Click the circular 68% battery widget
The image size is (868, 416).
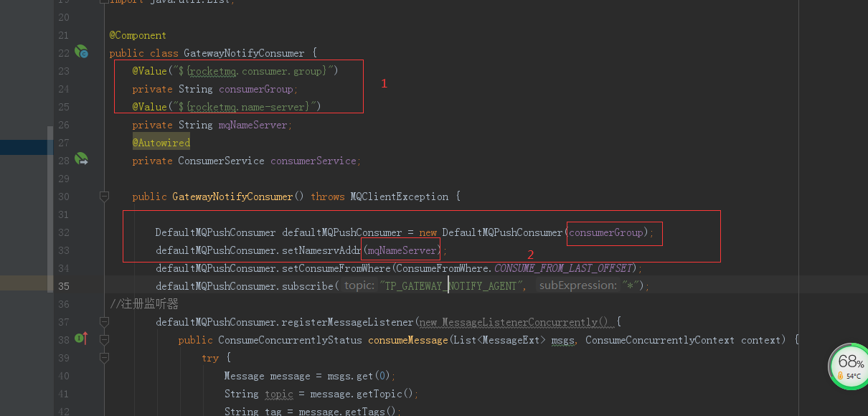point(849,366)
